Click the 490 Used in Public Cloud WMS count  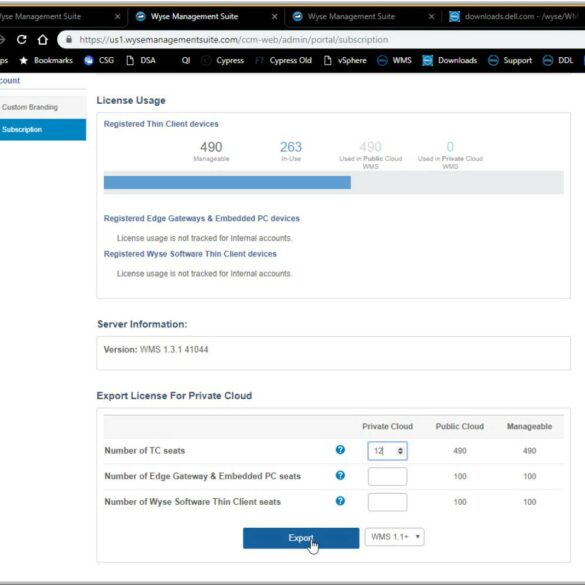(370, 147)
